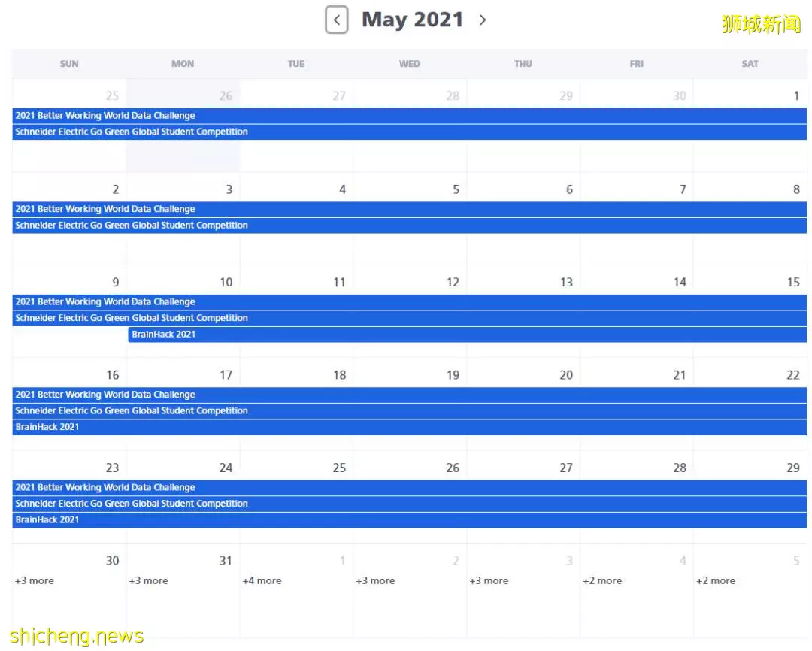Select date 19 in May
This screenshot has width=812, height=651.
[x=453, y=375]
